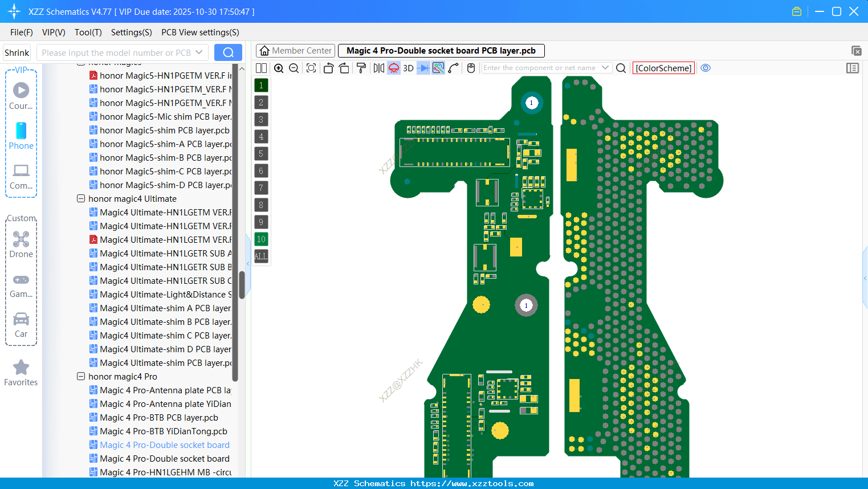
Task: Select the Drone category
Action: [21, 244]
